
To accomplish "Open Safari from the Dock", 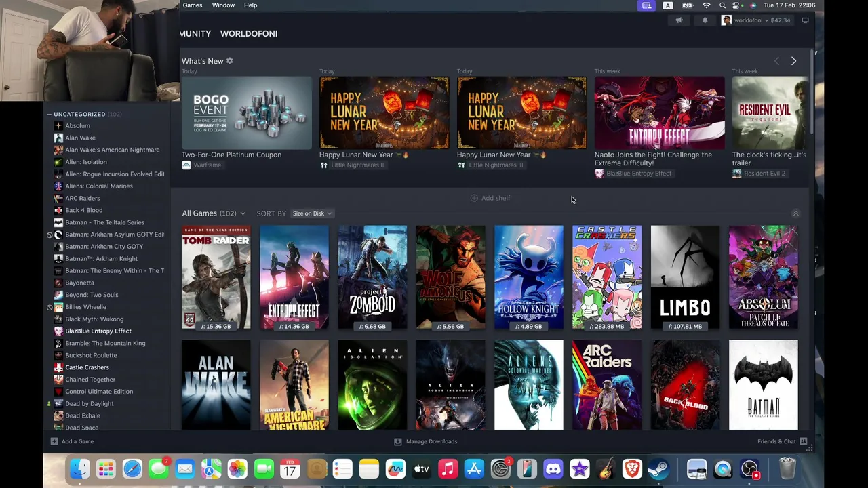I will point(132,469).
